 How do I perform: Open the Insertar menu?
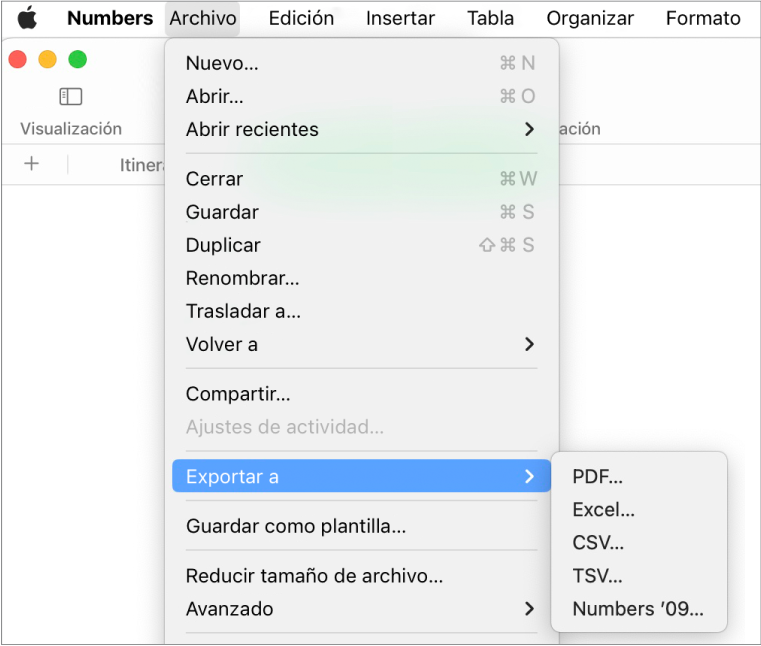click(x=400, y=18)
